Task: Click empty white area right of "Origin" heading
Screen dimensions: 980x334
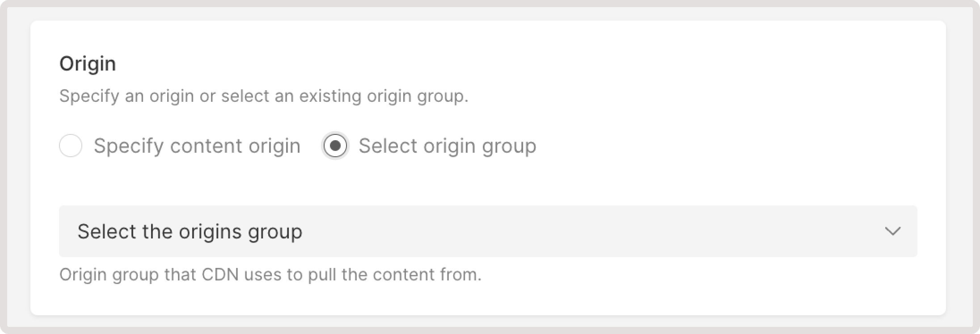Action: 492,63
